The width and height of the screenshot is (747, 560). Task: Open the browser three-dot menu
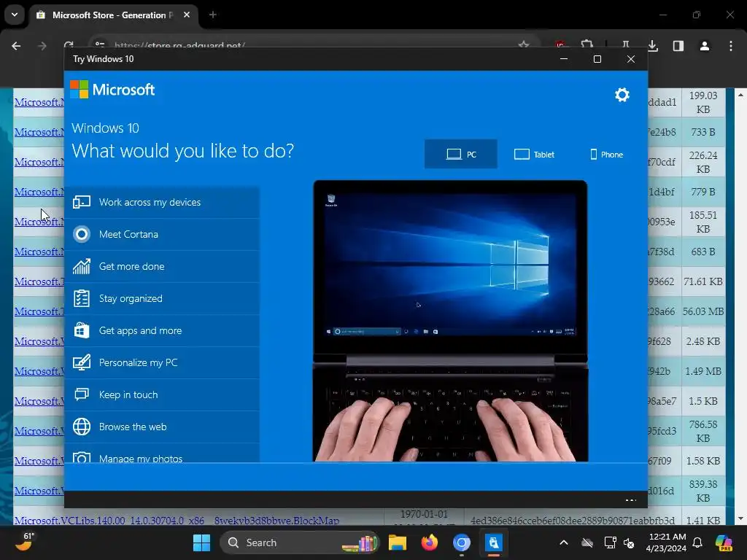point(731,46)
